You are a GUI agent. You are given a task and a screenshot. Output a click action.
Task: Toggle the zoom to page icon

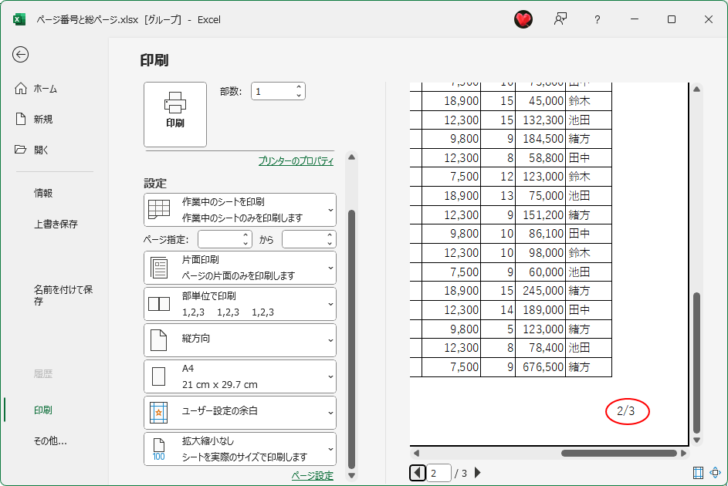(x=715, y=473)
